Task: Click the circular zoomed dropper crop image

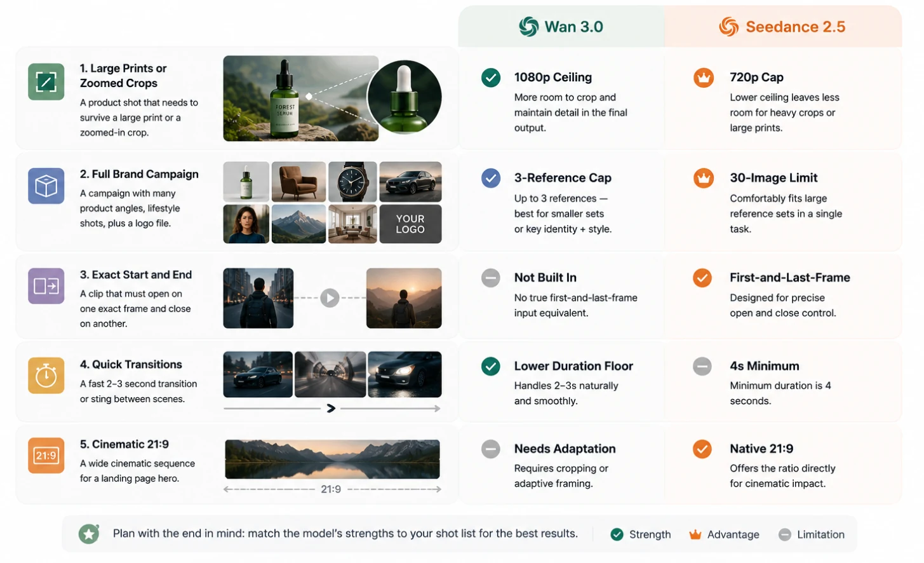Action: pos(405,97)
